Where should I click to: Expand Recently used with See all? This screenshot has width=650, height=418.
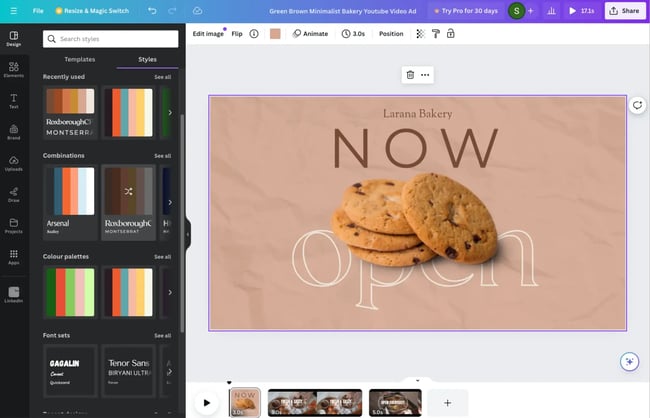click(x=162, y=77)
